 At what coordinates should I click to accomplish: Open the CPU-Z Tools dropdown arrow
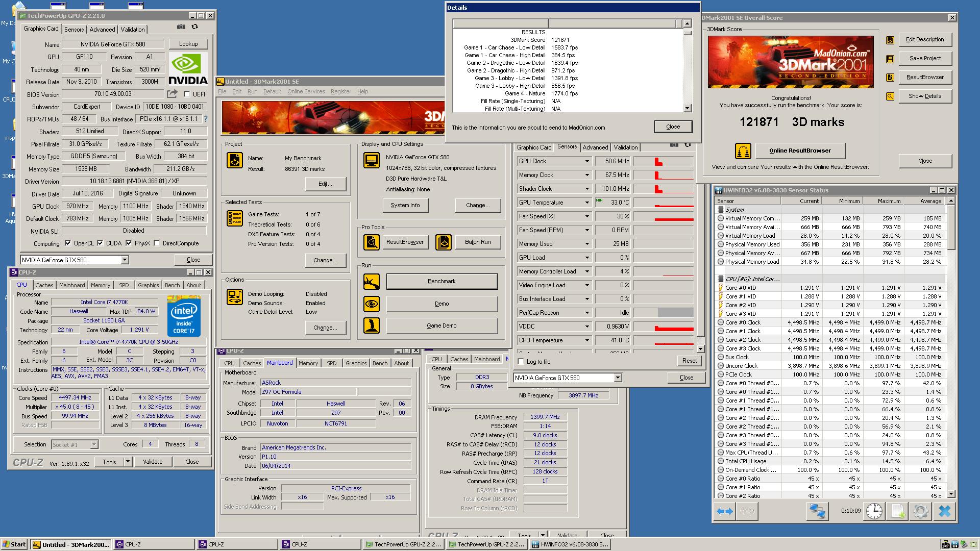[128, 462]
